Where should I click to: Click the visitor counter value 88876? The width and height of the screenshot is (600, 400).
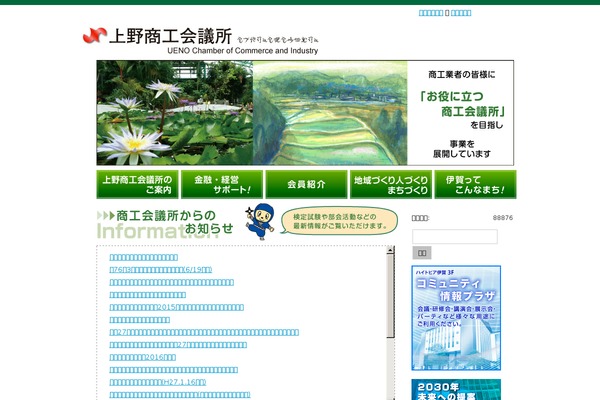coord(503,218)
